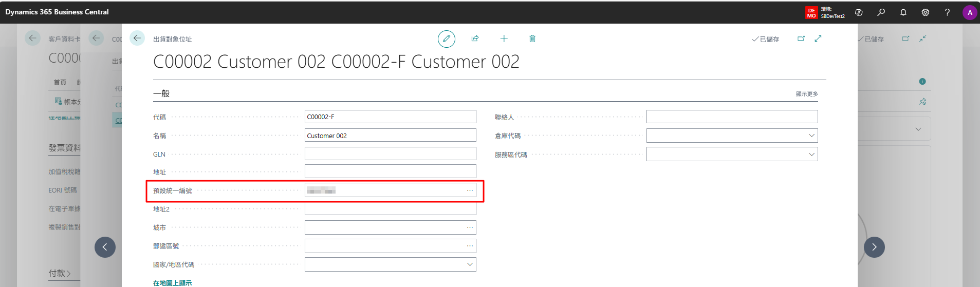Viewport: 980px width, 287px height.
Task: Collapse the 一般 section header
Action: (x=161, y=93)
